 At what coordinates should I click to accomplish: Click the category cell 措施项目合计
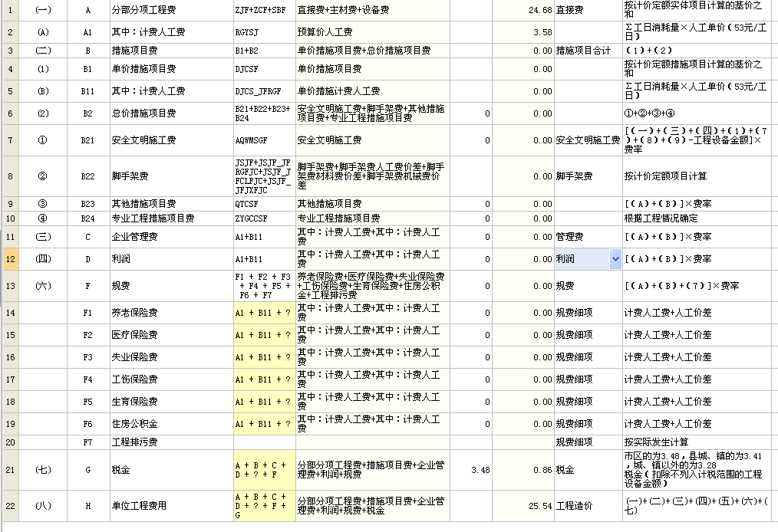point(588,51)
